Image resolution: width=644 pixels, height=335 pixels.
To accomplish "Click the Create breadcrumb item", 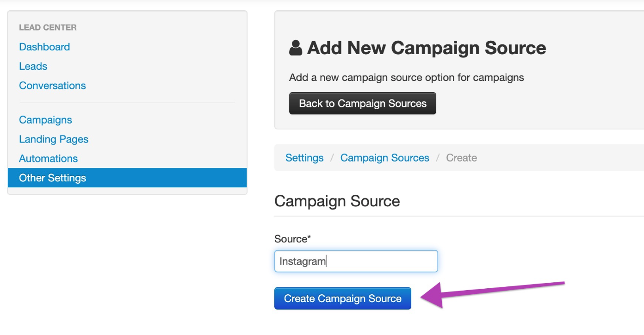I will pyautogui.click(x=461, y=158).
